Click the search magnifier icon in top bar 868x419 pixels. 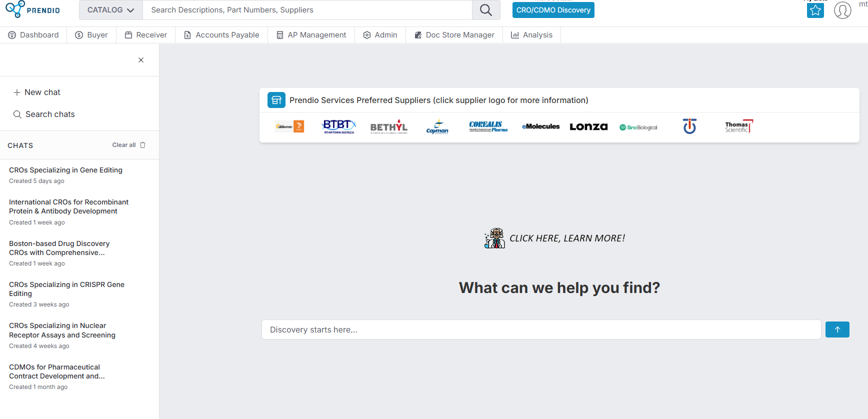(x=485, y=10)
